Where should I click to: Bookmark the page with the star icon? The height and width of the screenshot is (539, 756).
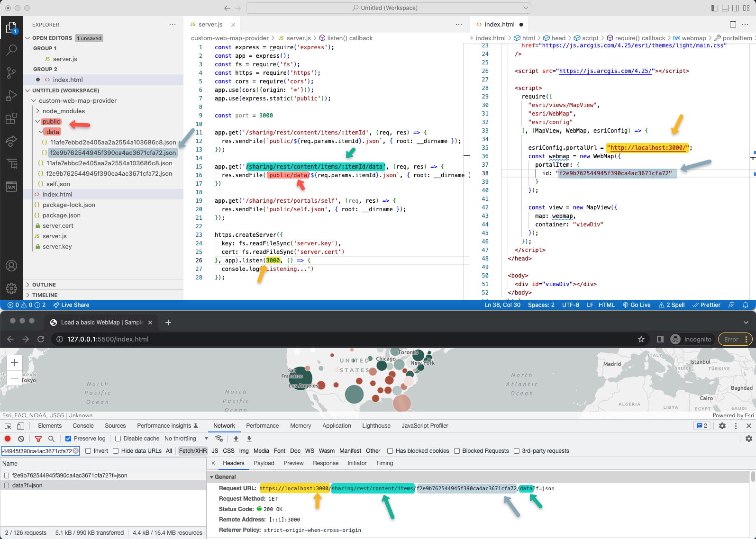point(641,339)
